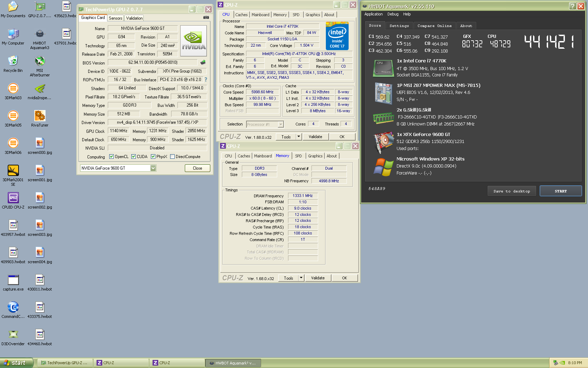Click DRAM Frequency 1333.1 MHz value

pyautogui.click(x=303, y=196)
